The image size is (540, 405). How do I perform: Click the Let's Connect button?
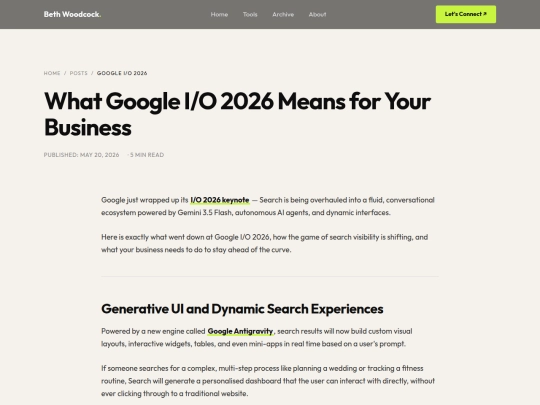tap(466, 14)
